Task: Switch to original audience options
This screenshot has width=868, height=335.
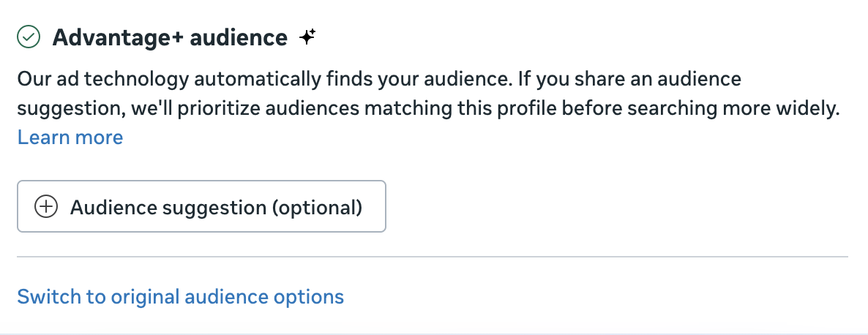Action: tap(180, 296)
